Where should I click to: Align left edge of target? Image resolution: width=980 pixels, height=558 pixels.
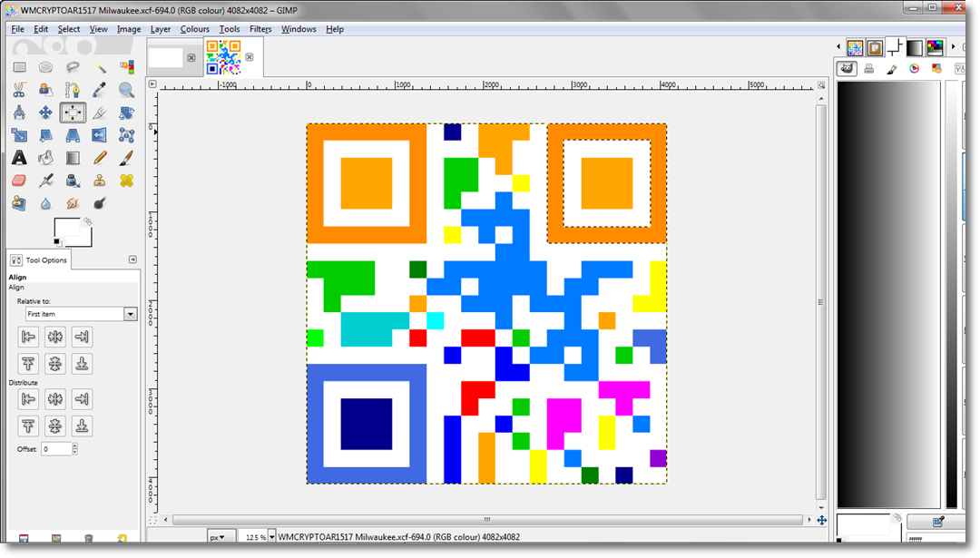pyautogui.click(x=28, y=337)
